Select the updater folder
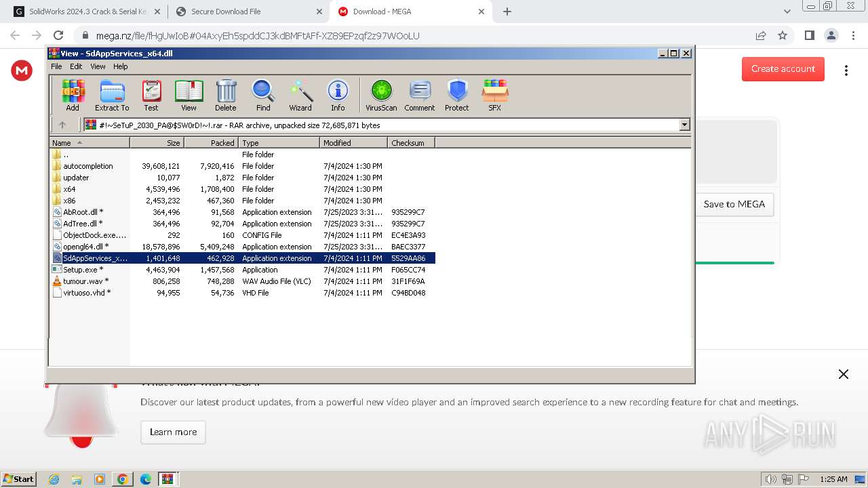Viewport: 868px width, 488px height. (x=242, y=178)
